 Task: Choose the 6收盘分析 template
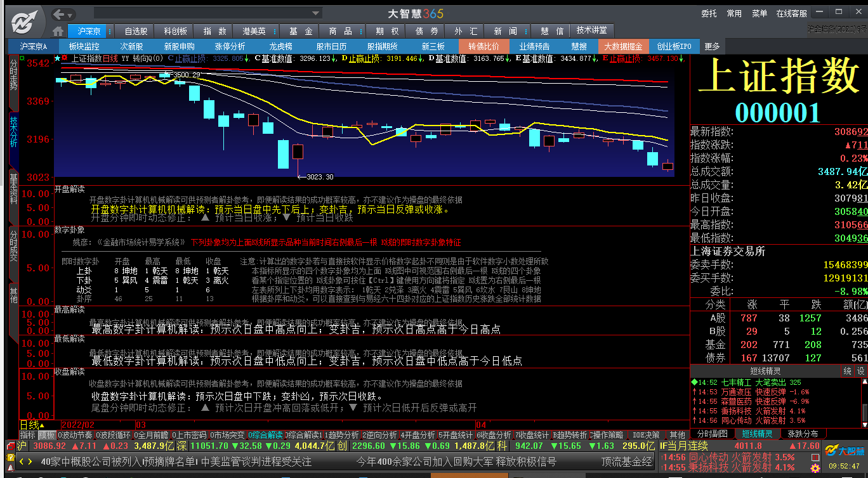(x=494, y=435)
